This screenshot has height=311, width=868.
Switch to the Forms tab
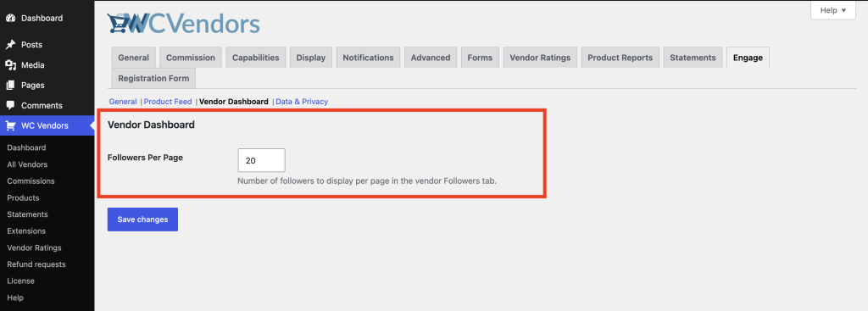click(x=480, y=58)
